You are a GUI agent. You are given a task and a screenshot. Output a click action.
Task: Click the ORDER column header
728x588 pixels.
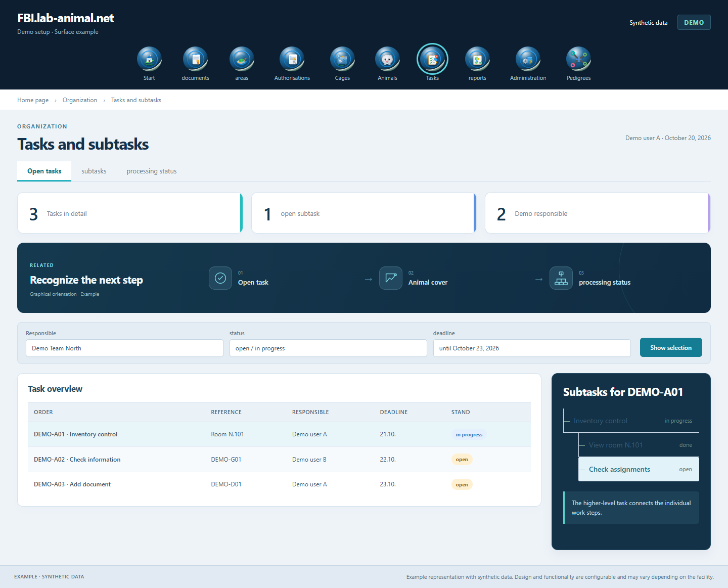point(43,412)
